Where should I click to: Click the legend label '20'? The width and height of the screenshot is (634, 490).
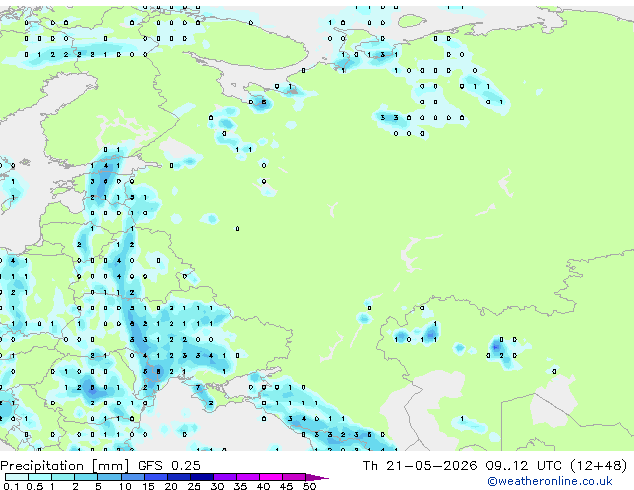pyautogui.click(x=171, y=486)
